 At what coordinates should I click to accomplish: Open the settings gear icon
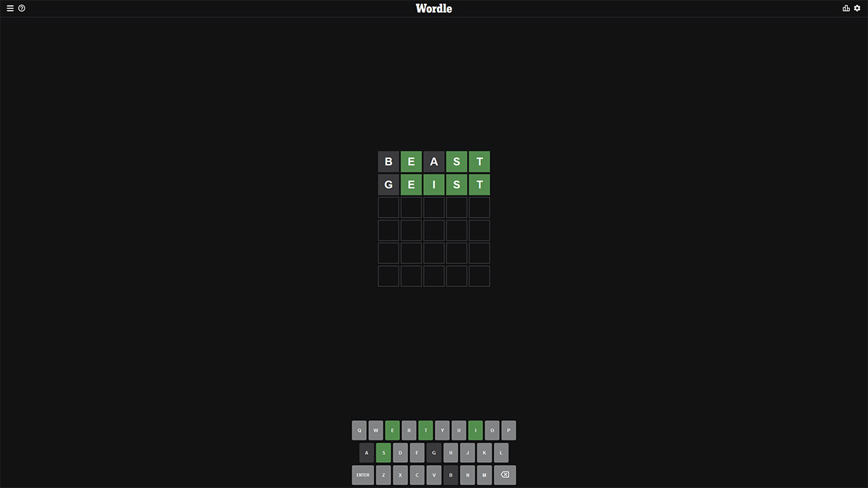[x=857, y=9]
